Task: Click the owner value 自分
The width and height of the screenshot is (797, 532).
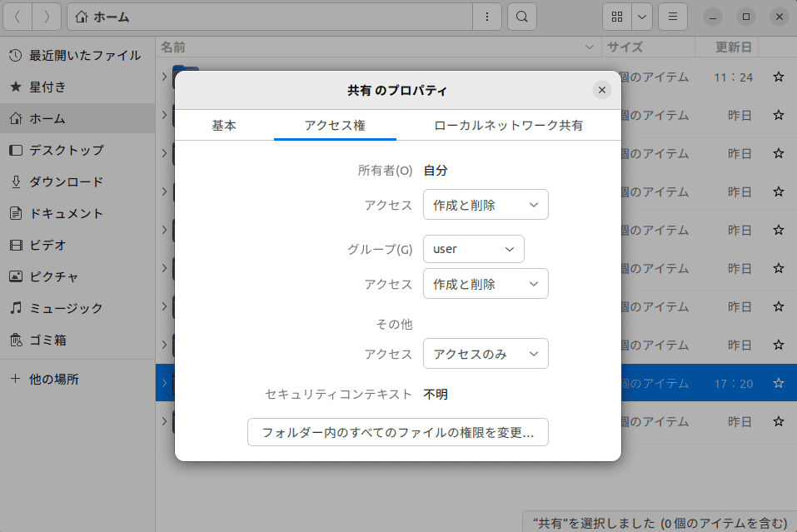Action: tap(436, 171)
